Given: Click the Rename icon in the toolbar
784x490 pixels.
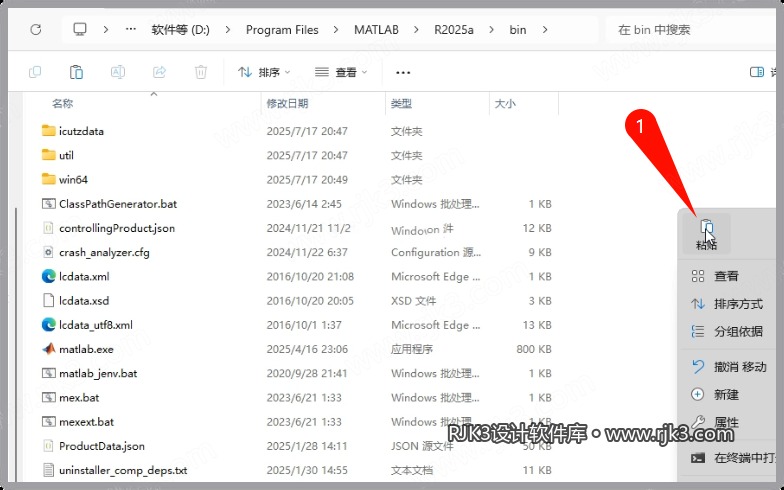Looking at the screenshot, I should pos(118,72).
